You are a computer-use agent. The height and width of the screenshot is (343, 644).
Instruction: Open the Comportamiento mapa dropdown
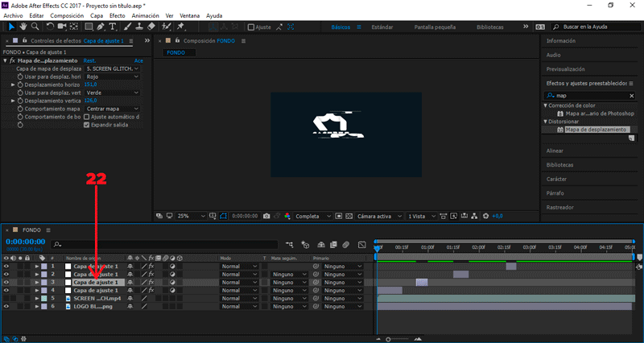click(x=112, y=109)
